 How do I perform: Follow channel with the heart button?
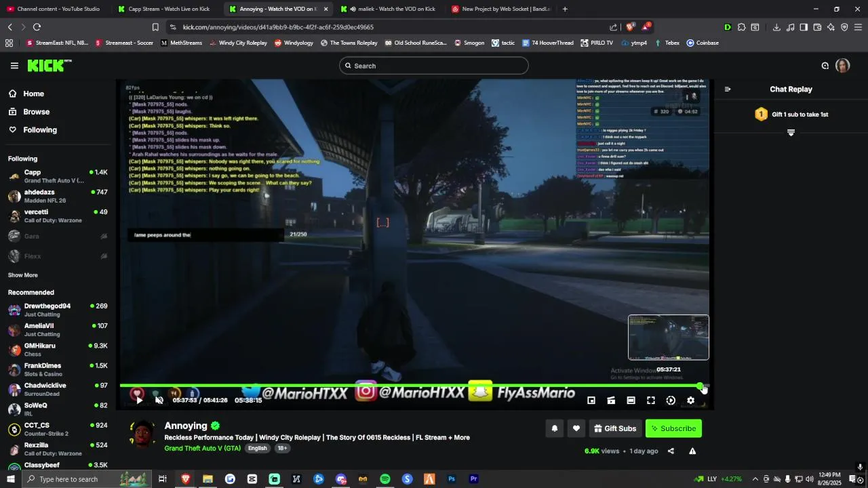(576, 428)
